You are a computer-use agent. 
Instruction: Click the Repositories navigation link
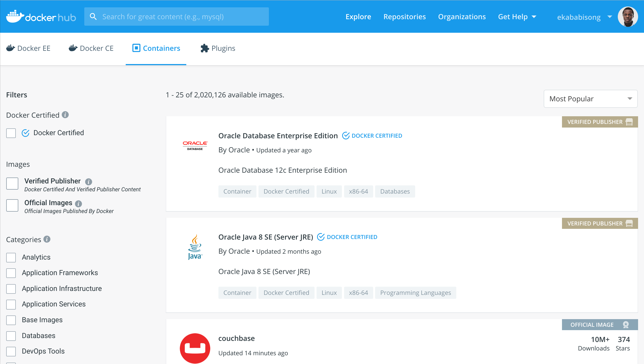click(x=403, y=16)
